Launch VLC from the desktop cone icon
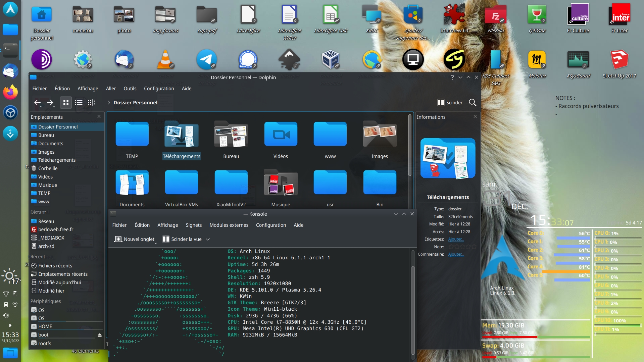 (x=165, y=60)
